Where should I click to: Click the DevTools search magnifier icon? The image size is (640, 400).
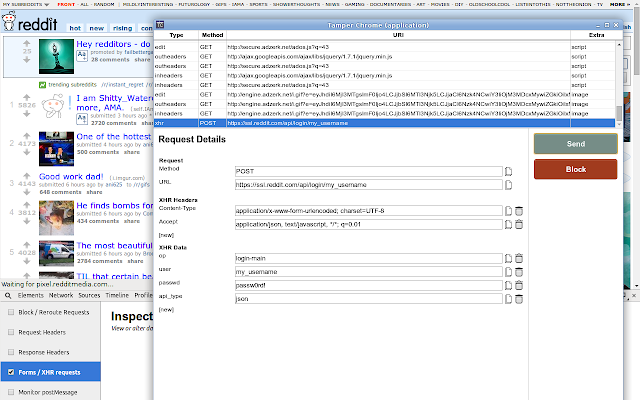(8, 296)
